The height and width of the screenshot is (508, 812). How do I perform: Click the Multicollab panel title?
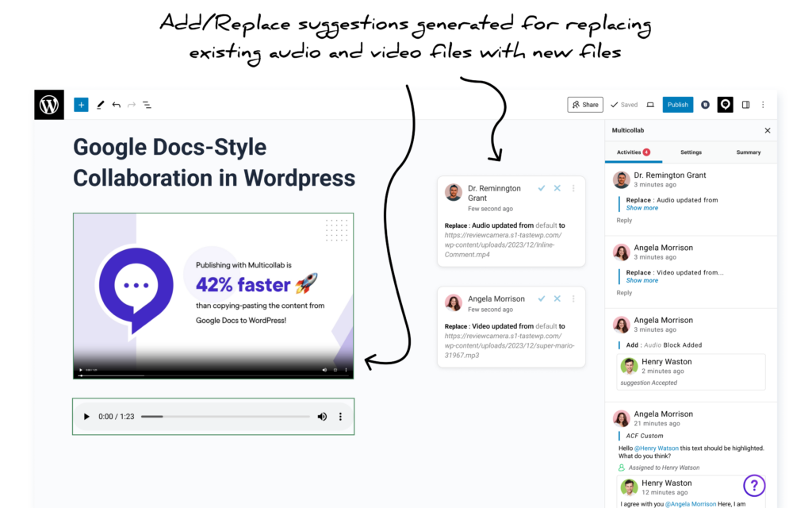[x=628, y=131]
